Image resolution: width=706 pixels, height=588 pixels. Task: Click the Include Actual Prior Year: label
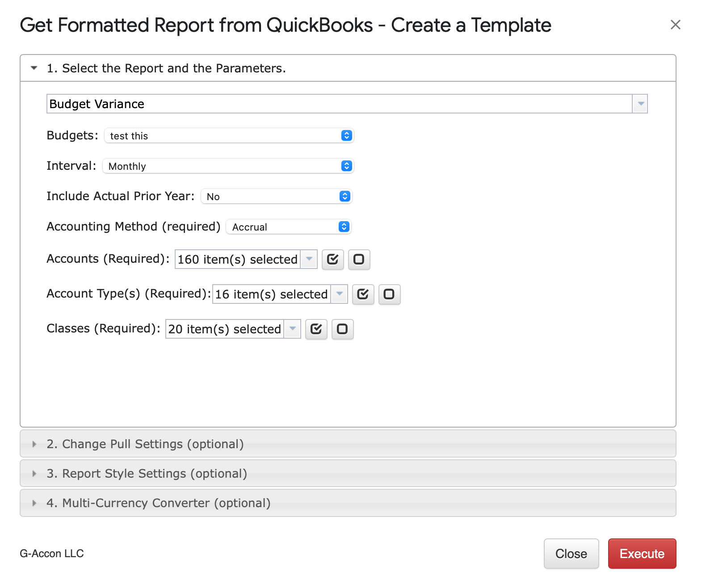pos(121,196)
